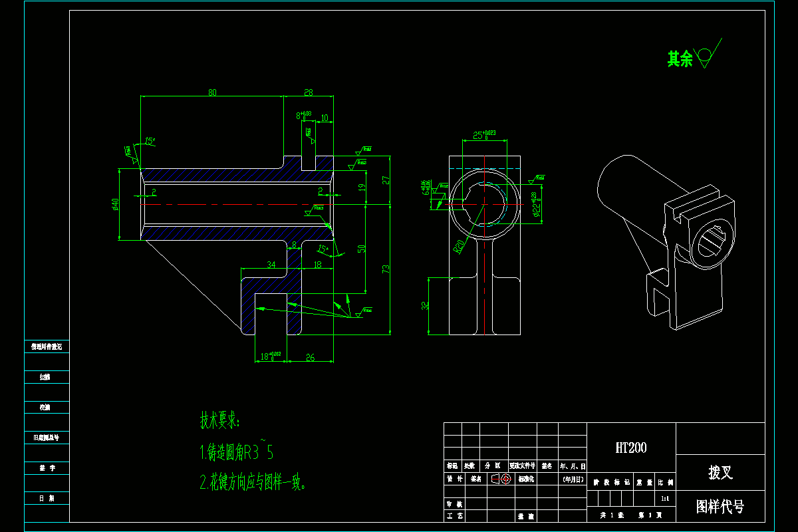
Task: Click the 80 dimension at top
Action: point(212,92)
